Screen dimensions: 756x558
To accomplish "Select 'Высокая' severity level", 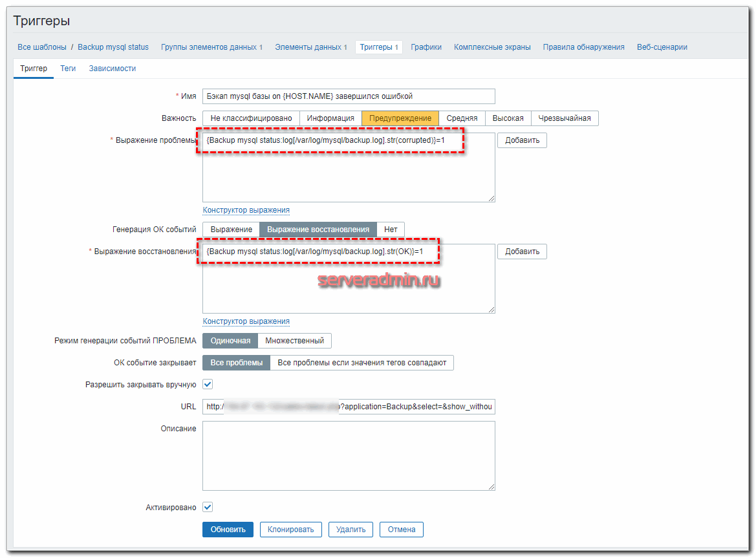I will coord(508,118).
